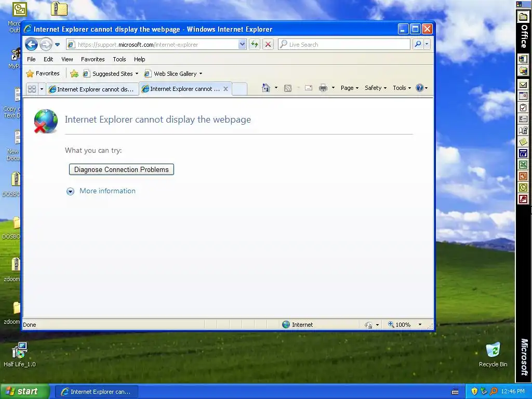Go back using the Back arrow button
Screen dimensions: 532x399
click(x=31, y=44)
